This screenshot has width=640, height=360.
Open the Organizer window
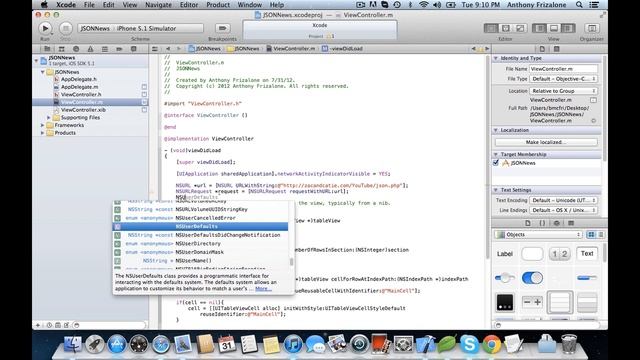(x=591, y=28)
